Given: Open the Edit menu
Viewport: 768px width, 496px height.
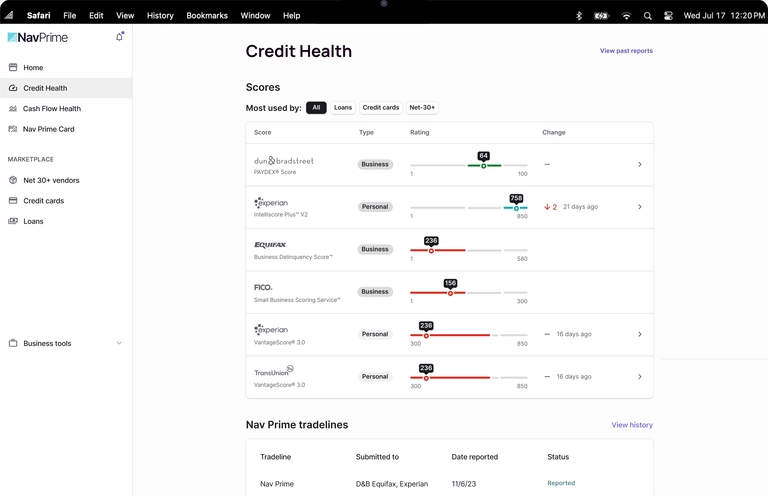Looking at the screenshot, I should [96, 16].
